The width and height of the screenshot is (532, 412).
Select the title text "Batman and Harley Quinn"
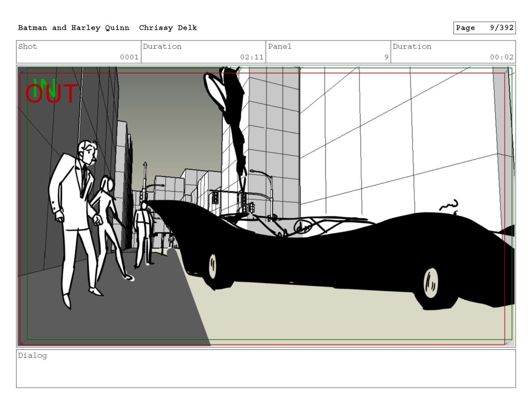[74, 28]
